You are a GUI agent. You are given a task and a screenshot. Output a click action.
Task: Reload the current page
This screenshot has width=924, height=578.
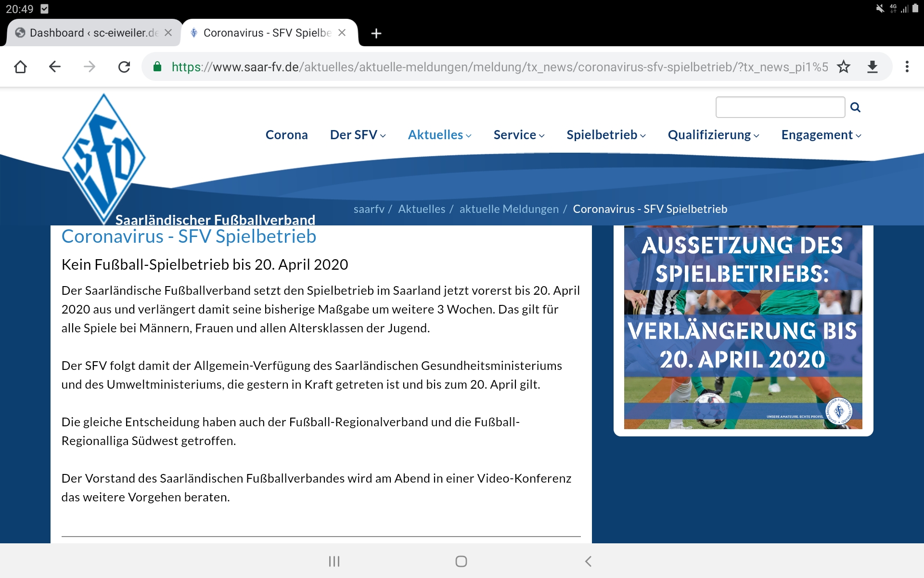pyautogui.click(x=124, y=66)
